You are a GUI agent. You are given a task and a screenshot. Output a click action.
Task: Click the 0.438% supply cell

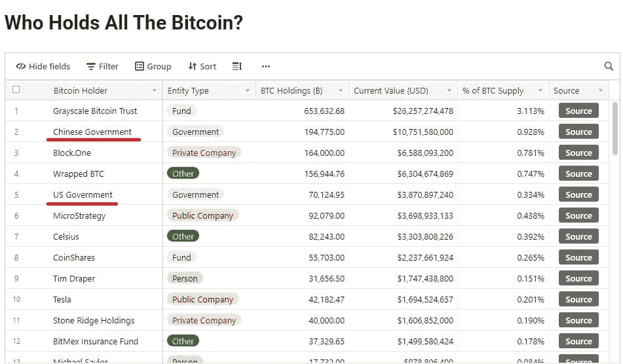[503, 215]
